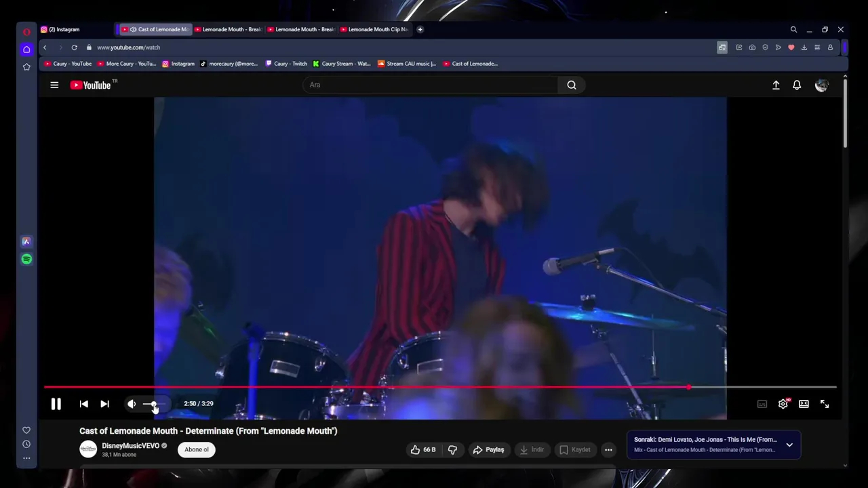Image resolution: width=868 pixels, height=488 pixels.
Task: Skip to the next video
Action: (104, 404)
